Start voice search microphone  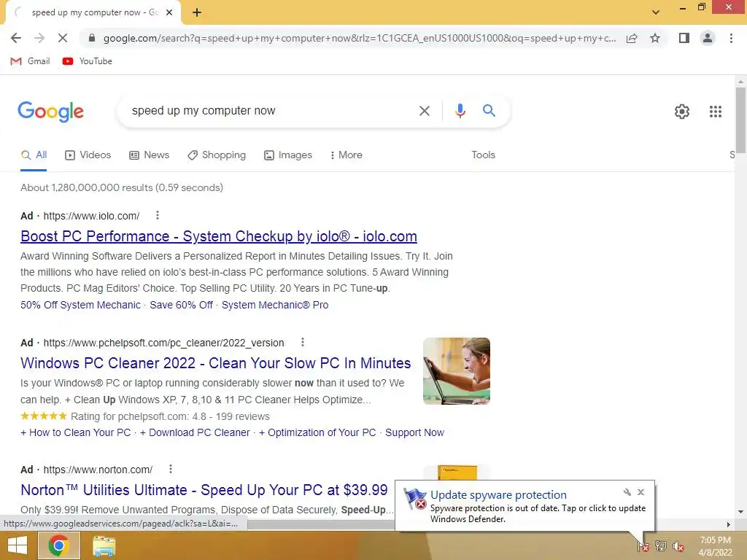click(x=460, y=111)
